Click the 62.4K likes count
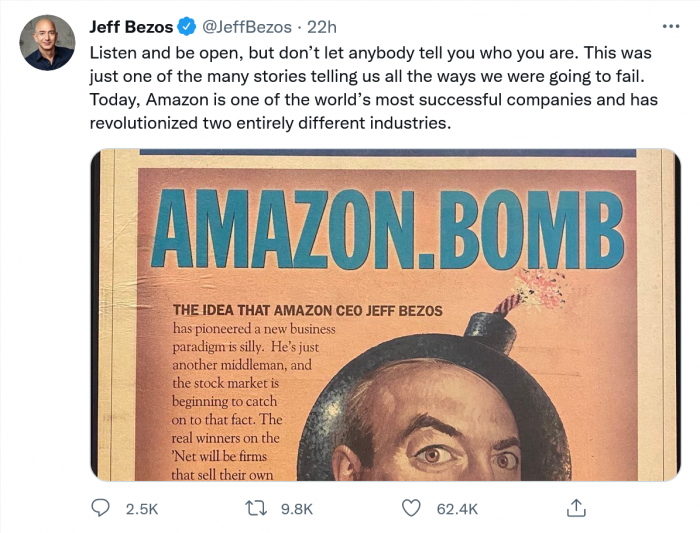 458,509
